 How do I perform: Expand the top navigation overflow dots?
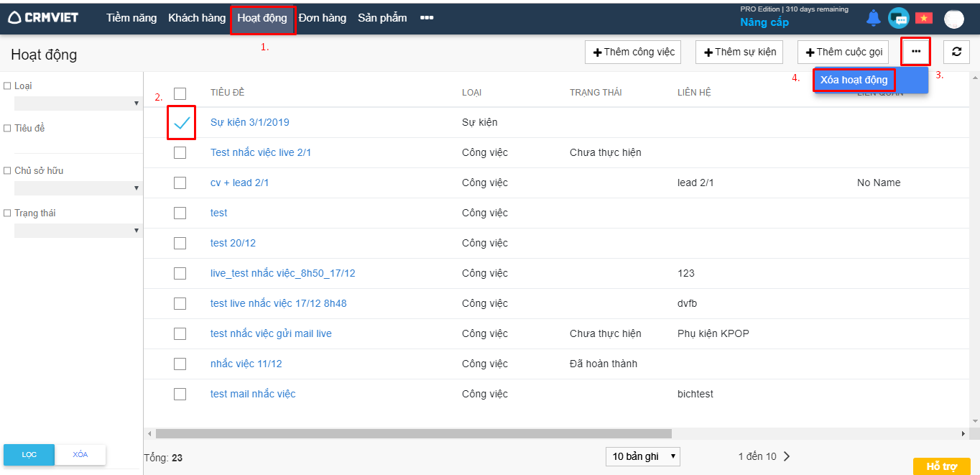[427, 18]
